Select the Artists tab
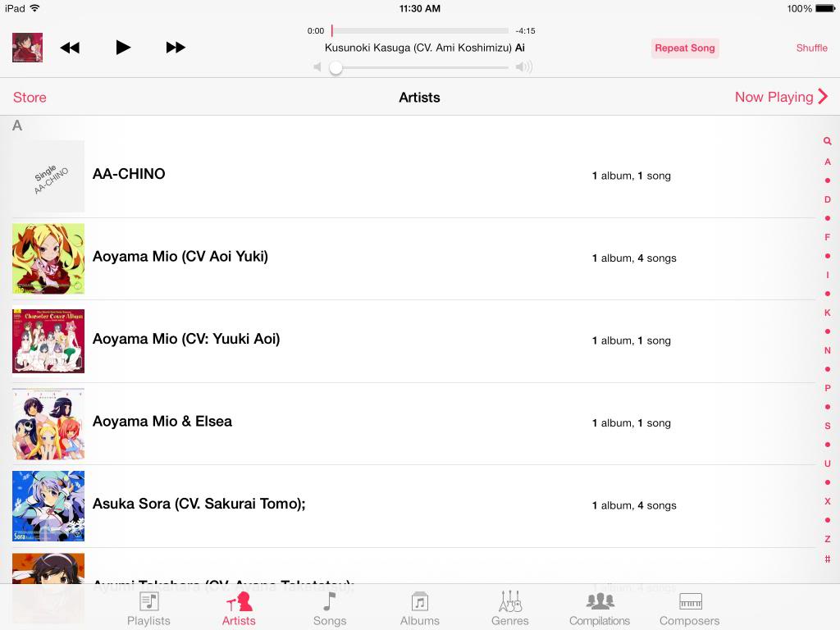840x630 pixels. tap(239, 609)
